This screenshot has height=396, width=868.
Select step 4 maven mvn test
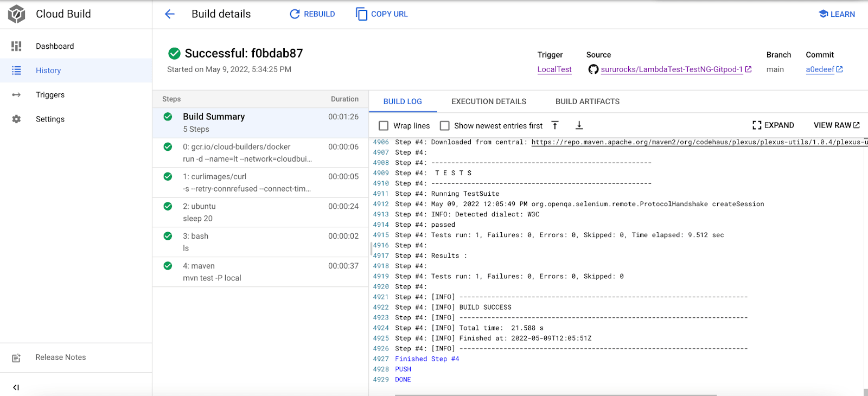(x=260, y=272)
